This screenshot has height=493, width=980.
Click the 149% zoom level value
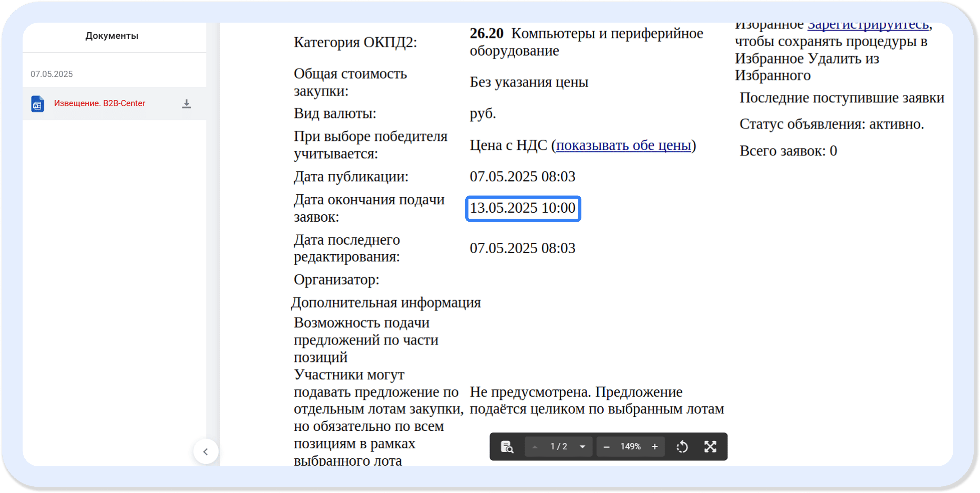coord(630,447)
